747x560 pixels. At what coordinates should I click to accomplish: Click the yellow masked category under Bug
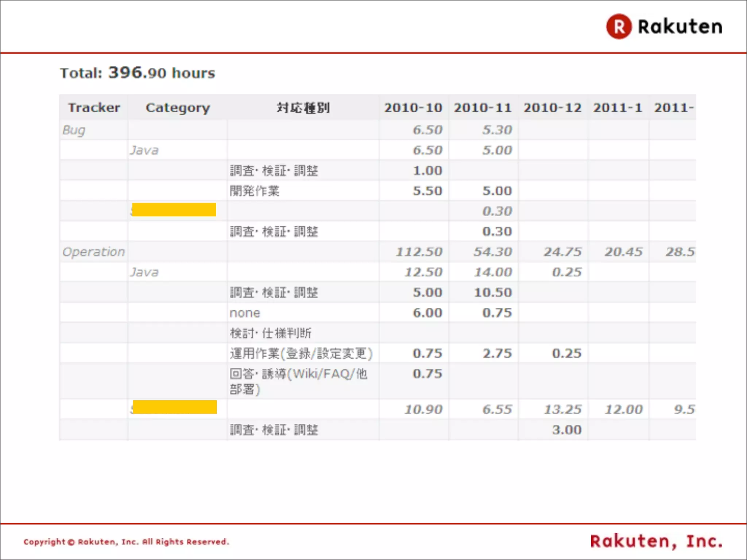pos(174,210)
